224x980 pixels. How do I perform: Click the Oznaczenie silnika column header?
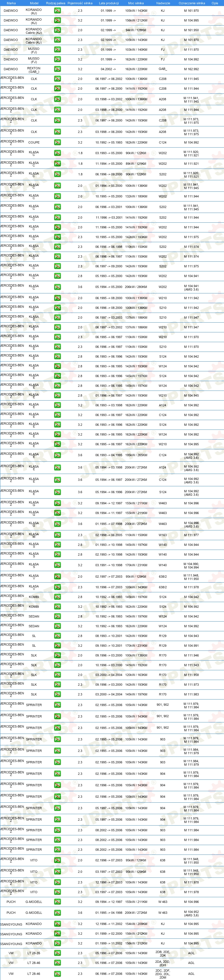coord(192,3)
